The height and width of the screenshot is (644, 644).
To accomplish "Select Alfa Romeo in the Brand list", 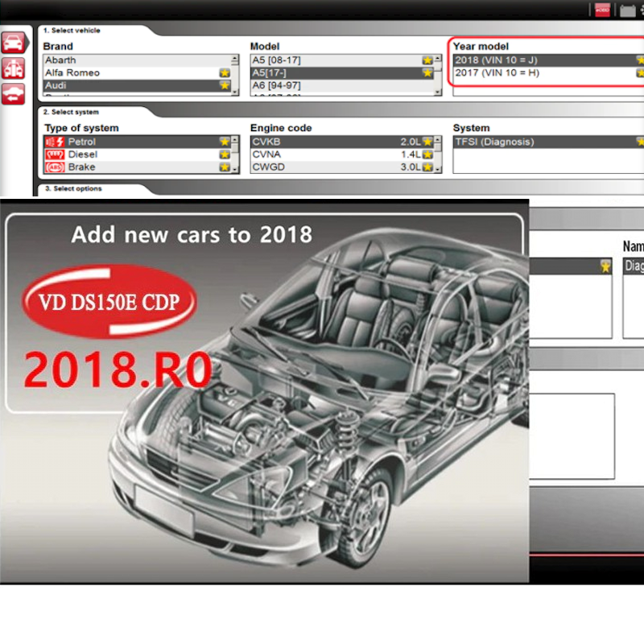I will 137,73.
